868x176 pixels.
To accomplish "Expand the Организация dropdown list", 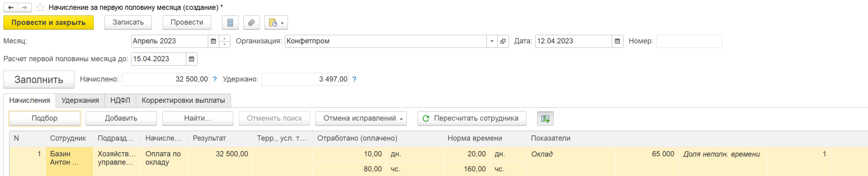I will [x=492, y=41].
